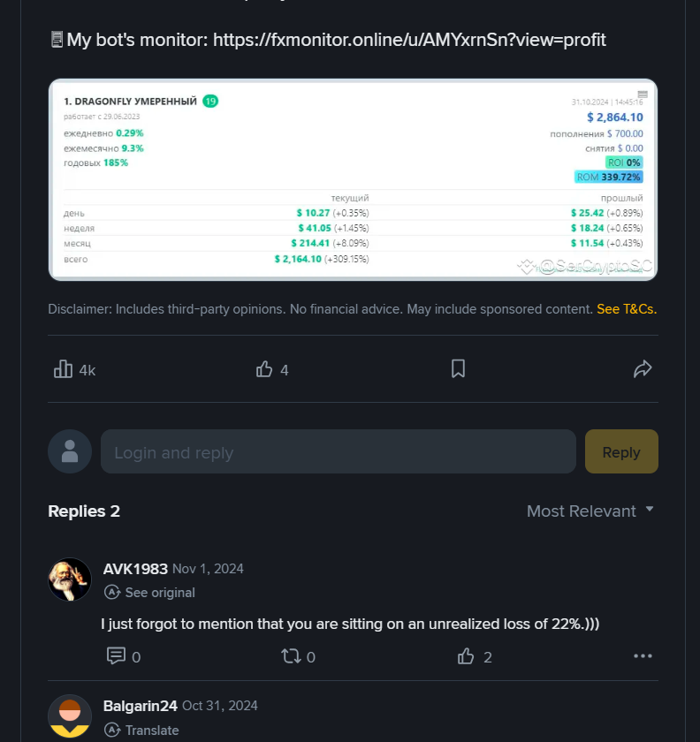Image resolution: width=700 pixels, height=742 pixels.
Task: Repost AVK1983's comment
Action: (x=290, y=656)
